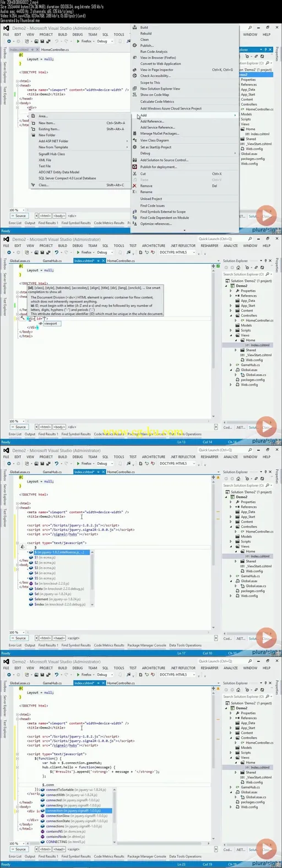
Task: Click the New Folder icon in the Add submenu
Action: click(33, 135)
